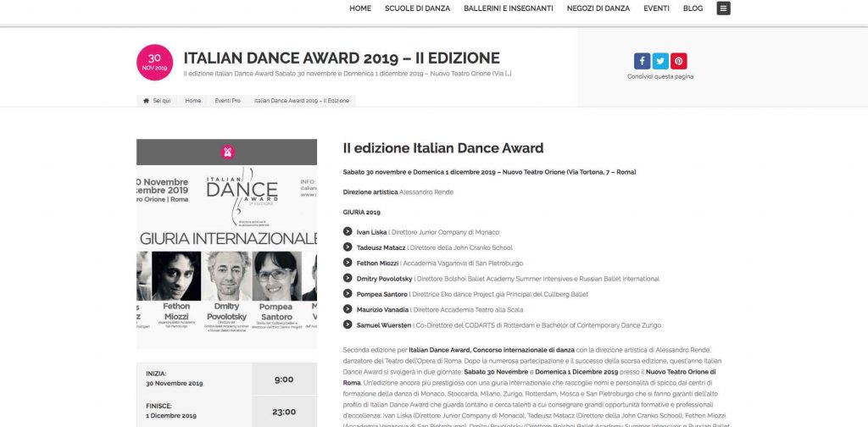Click the Condividi questa pagina label
This screenshot has height=427, width=868.
(x=659, y=77)
